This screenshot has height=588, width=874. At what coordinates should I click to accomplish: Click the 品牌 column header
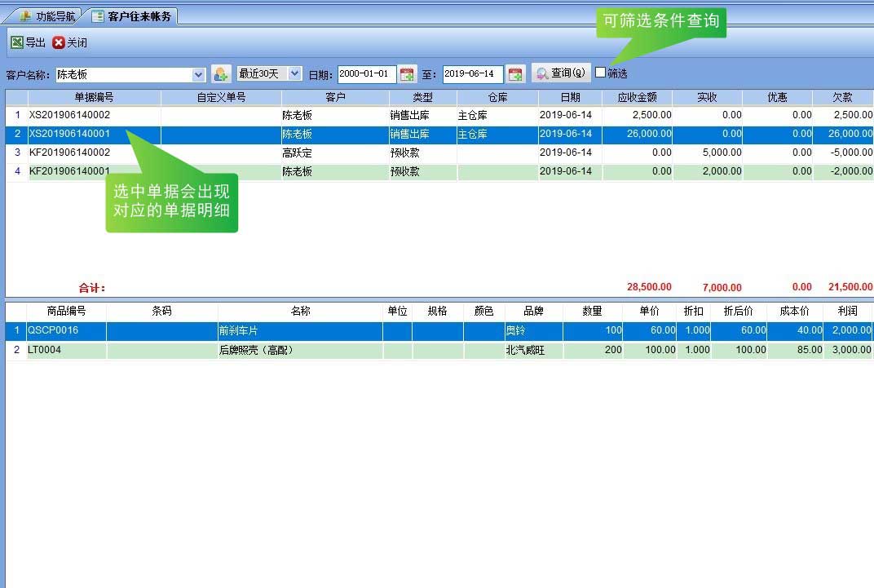click(533, 311)
